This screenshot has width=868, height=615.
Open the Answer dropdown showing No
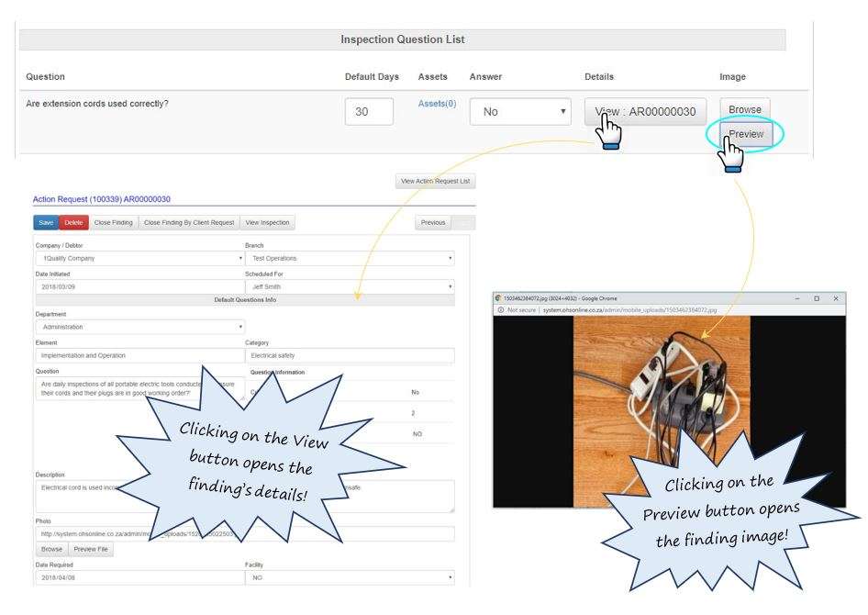point(520,109)
